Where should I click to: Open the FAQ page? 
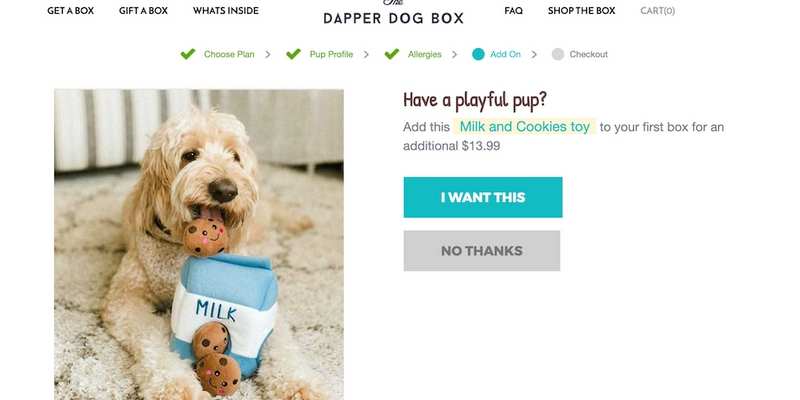[x=513, y=11]
